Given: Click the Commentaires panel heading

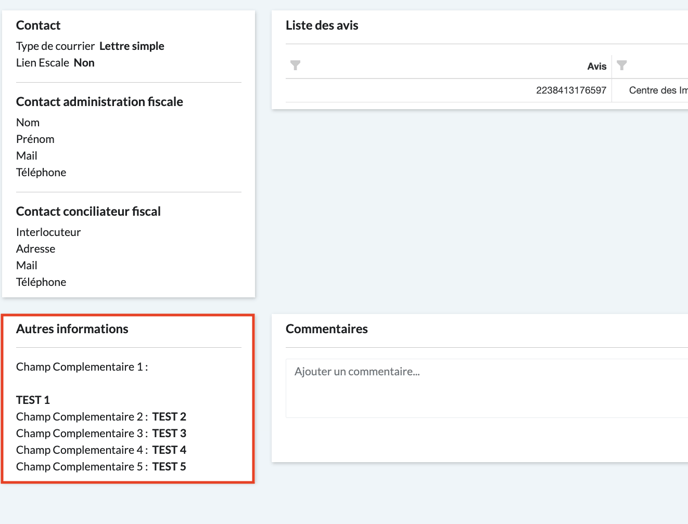Looking at the screenshot, I should 326,329.
